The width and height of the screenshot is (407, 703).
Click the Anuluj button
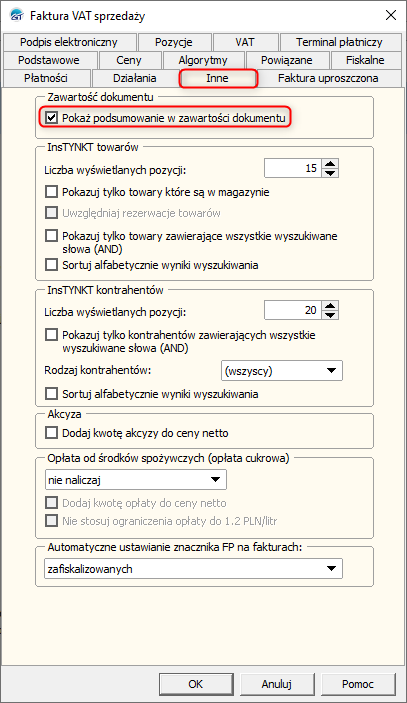click(277, 684)
